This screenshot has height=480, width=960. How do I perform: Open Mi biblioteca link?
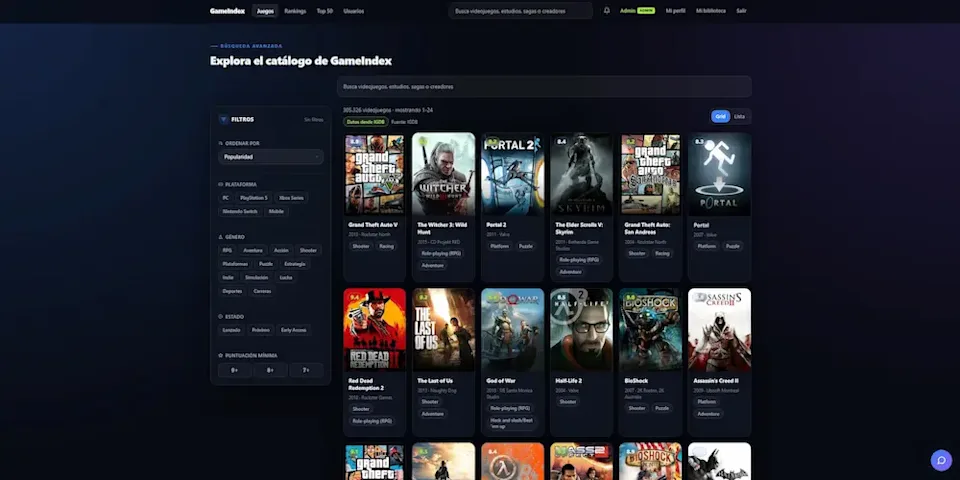click(x=711, y=11)
